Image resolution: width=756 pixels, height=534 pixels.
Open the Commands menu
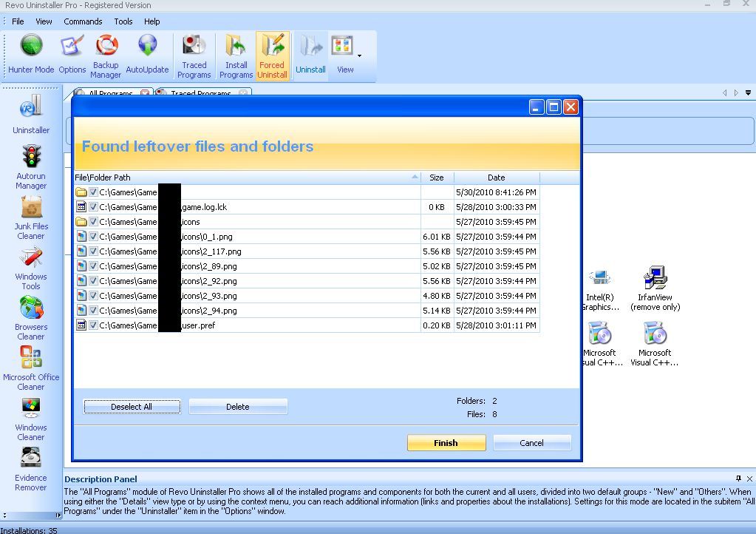coord(83,21)
